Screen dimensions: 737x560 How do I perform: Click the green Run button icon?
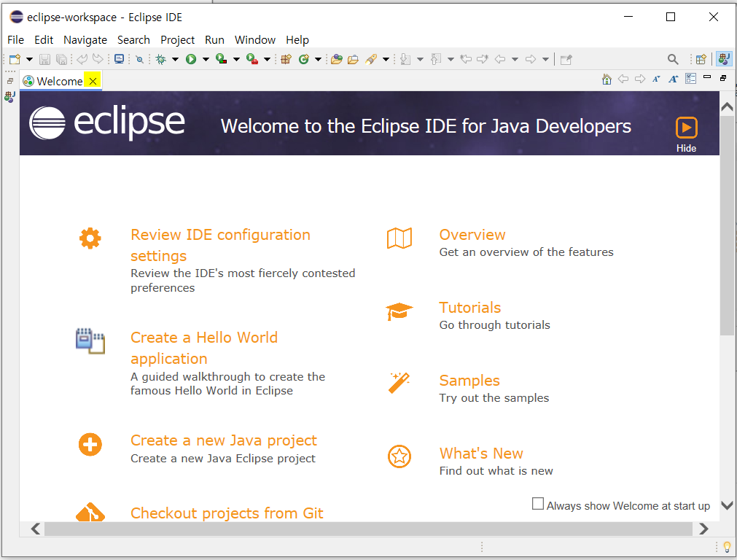[x=191, y=59]
